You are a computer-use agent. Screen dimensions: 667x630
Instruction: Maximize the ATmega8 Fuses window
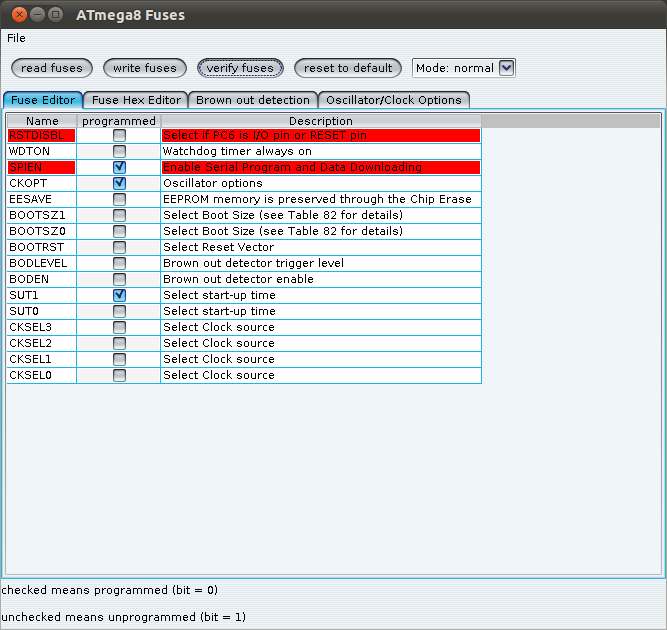click(55, 14)
